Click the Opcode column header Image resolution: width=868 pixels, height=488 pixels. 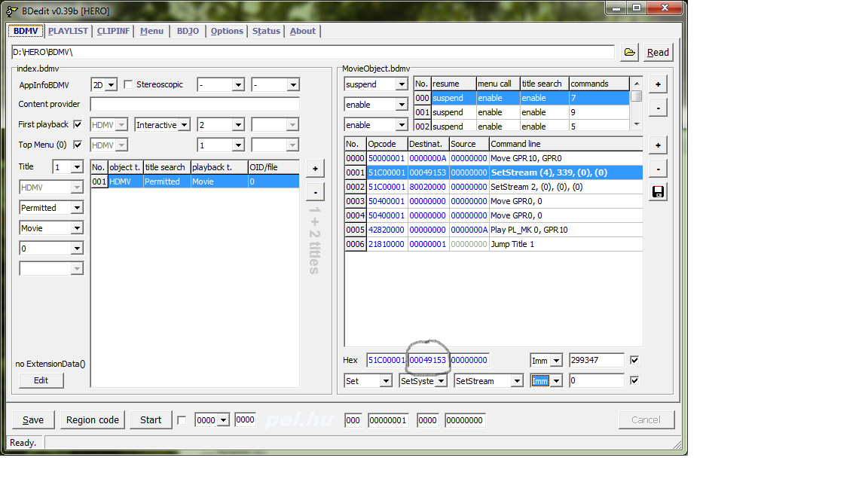coord(387,144)
